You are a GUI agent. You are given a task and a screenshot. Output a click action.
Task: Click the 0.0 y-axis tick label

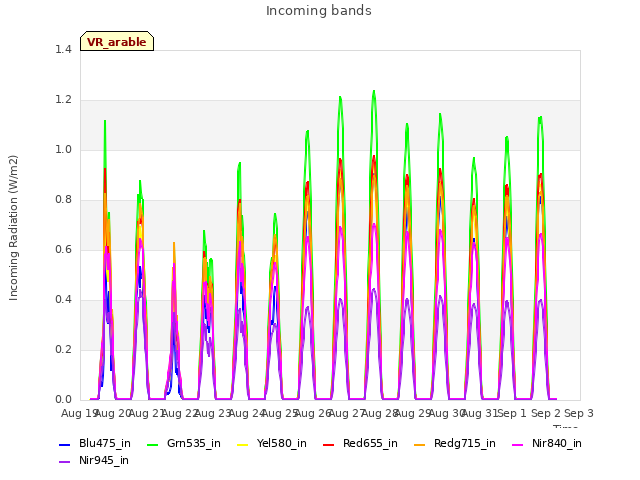[63, 400]
